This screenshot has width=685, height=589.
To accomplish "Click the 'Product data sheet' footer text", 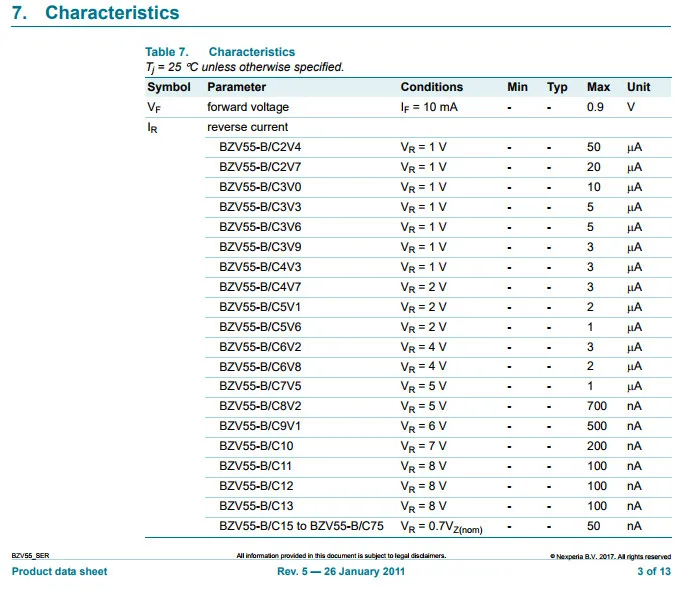I will tap(59, 572).
